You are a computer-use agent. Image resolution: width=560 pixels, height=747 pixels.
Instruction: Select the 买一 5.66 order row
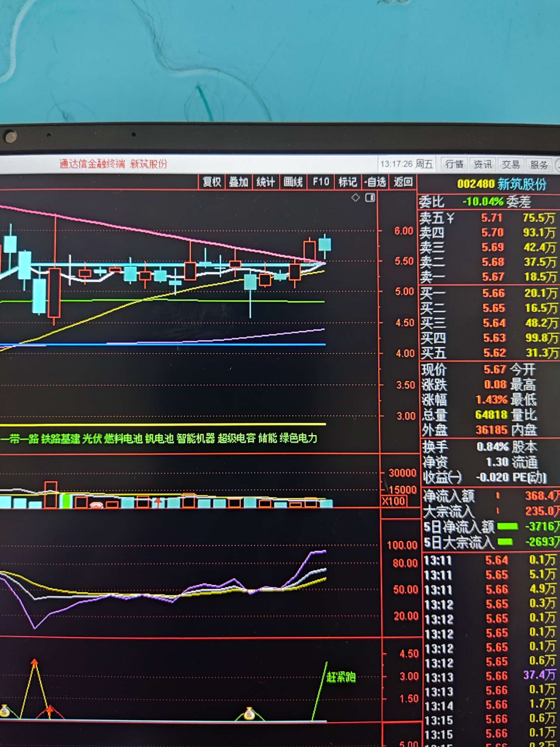click(489, 293)
